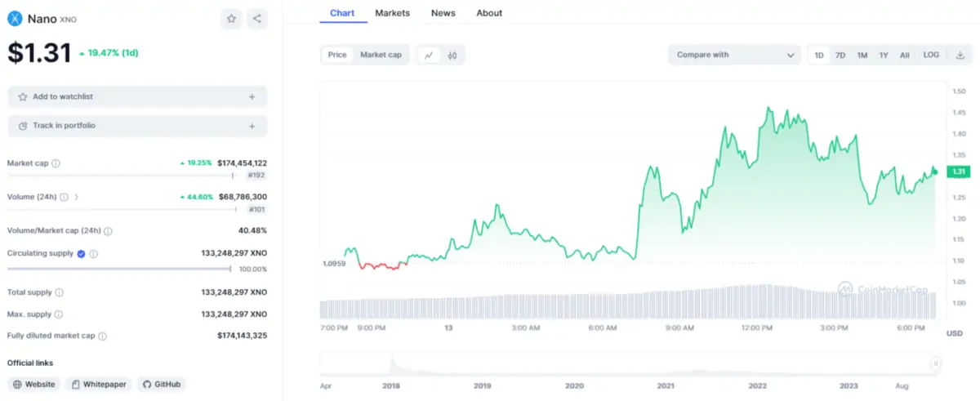Click volume value $68,786,300
The image size is (980, 401).
[x=243, y=197]
